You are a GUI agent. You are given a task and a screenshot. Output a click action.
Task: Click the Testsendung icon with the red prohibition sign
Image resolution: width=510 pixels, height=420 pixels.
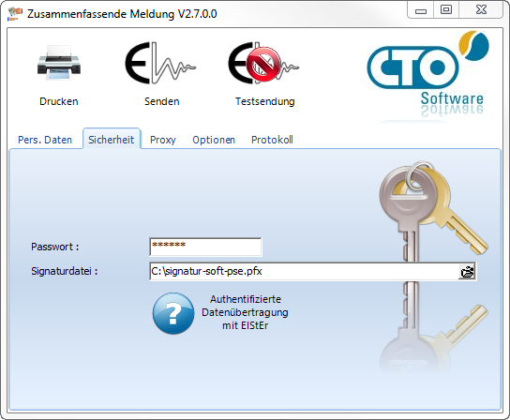263,63
